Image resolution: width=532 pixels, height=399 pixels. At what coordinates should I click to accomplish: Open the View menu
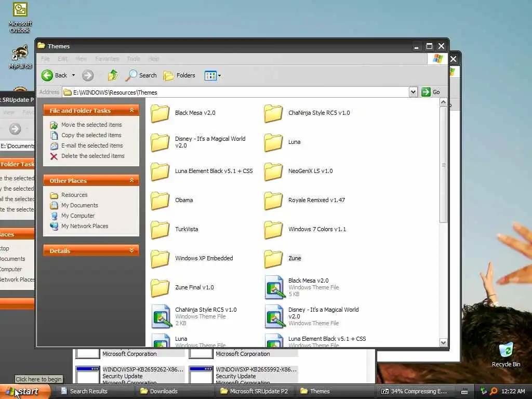pos(81,59)
